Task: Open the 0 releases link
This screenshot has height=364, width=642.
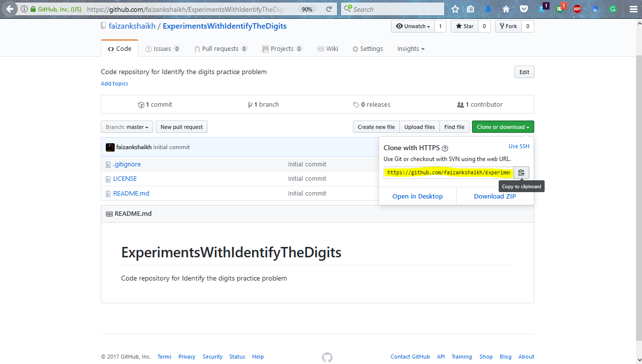Action: click(x=372, y=105)
